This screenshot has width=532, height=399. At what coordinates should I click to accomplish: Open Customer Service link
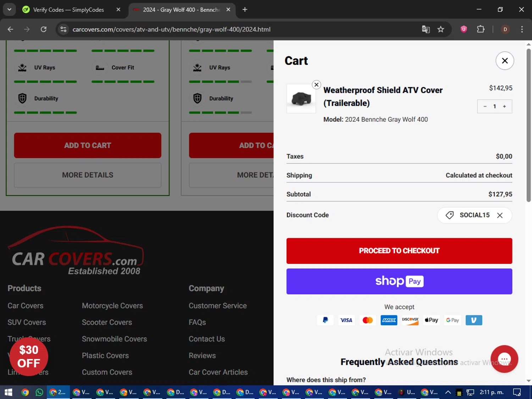(218, 306)
